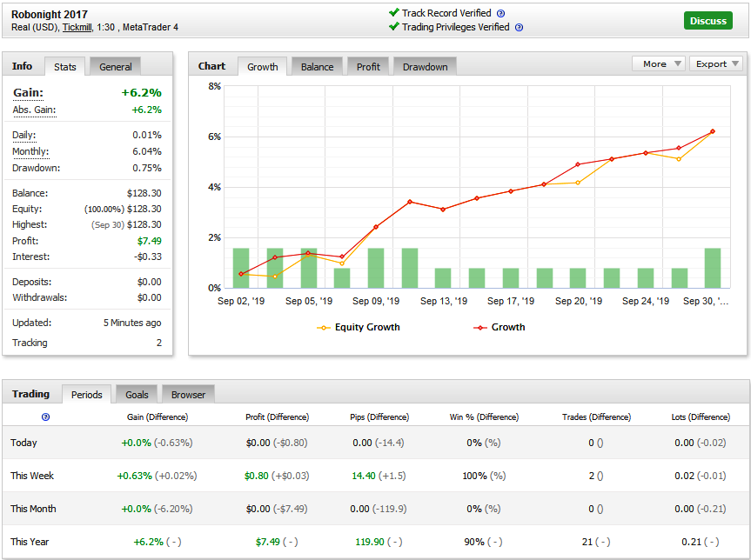Click This Year trades count 21
Viewport: 751px width, 560px height.
coord(587,542)
